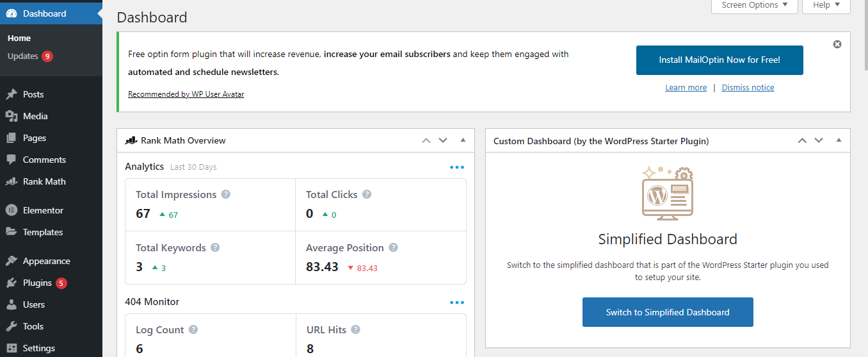
Task: Click the Appearance paintbrush icon
Action: tap(12, 261)
